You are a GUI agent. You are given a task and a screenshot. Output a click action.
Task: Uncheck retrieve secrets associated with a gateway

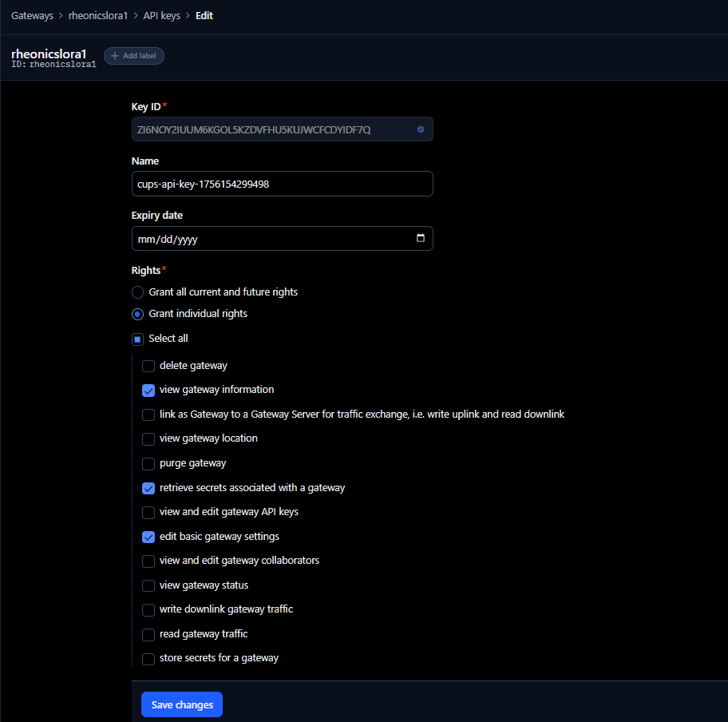[x=148, y=488]
